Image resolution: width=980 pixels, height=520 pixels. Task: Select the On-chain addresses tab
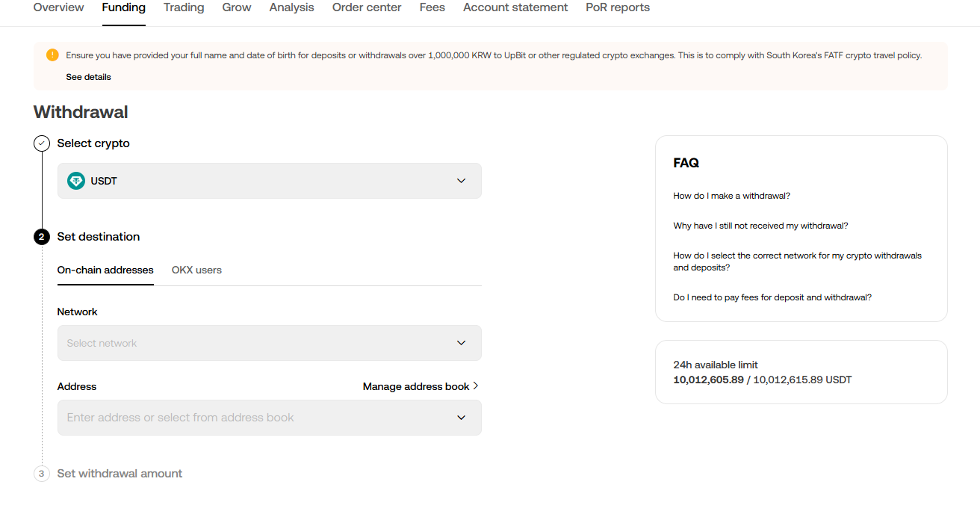tap(105, 270)
